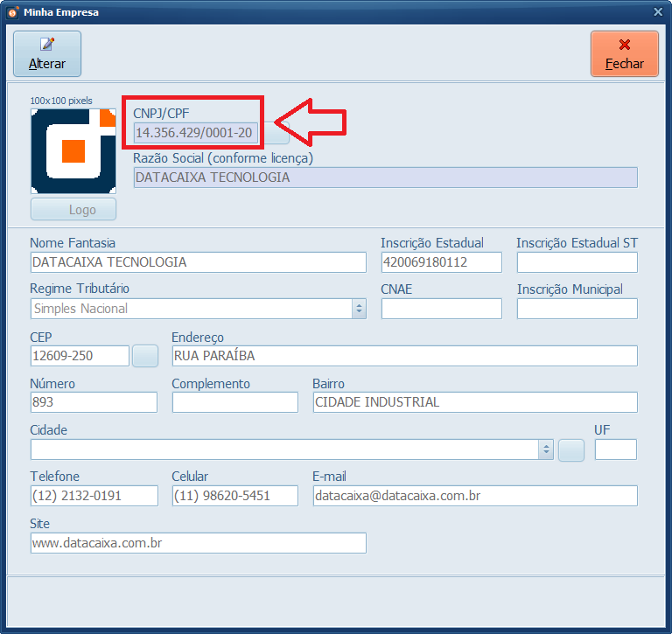This screenshot has width=672, height=634.
Task: Click the Endereço field with RUA PARAÍBA
Action: coord(404,356)
